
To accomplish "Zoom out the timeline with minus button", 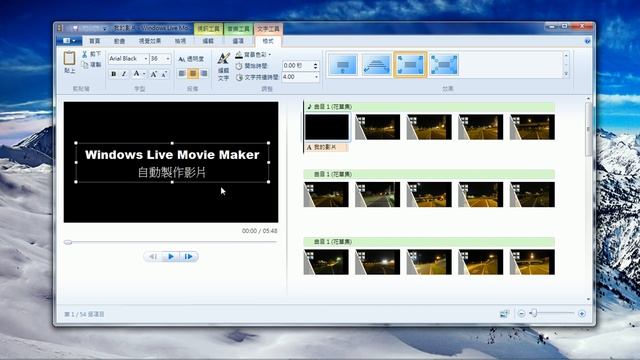I will 521,313.
